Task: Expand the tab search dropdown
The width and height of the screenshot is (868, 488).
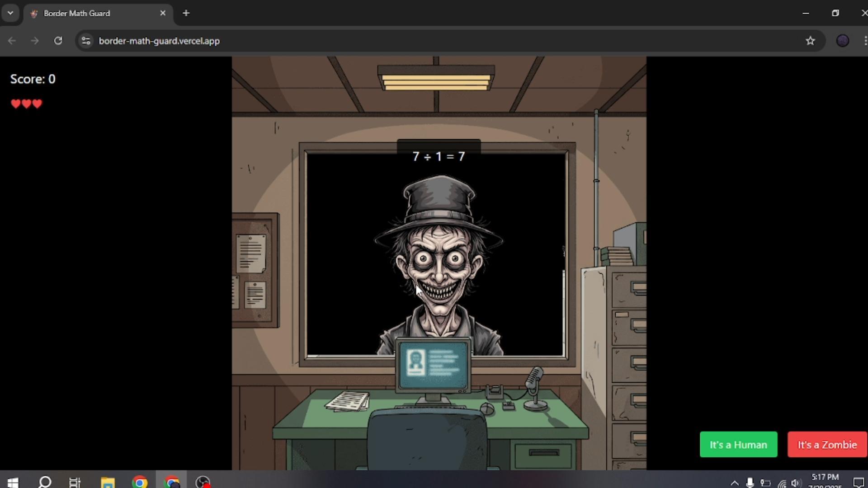Action: pos(10,13)
